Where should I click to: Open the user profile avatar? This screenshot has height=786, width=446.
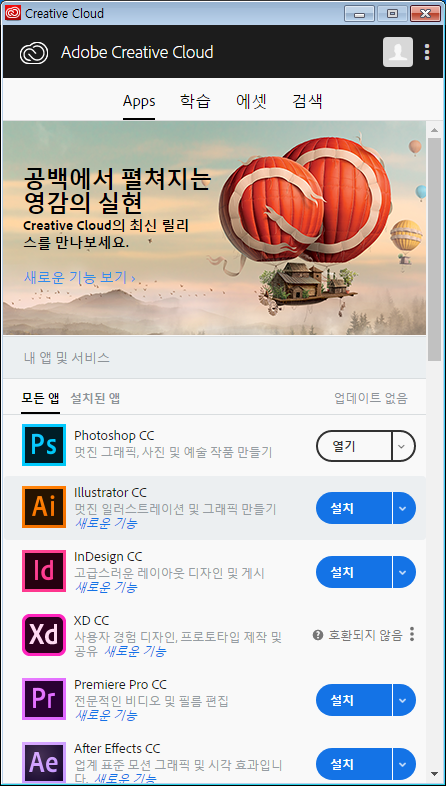398,52
